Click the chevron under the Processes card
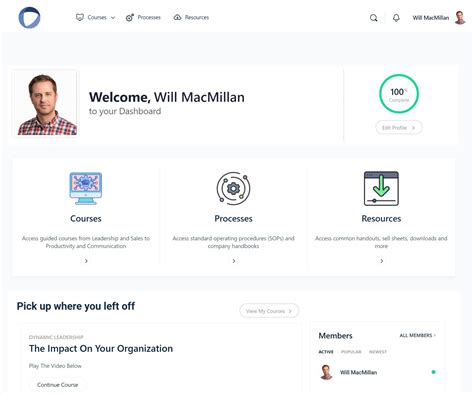 234,261
